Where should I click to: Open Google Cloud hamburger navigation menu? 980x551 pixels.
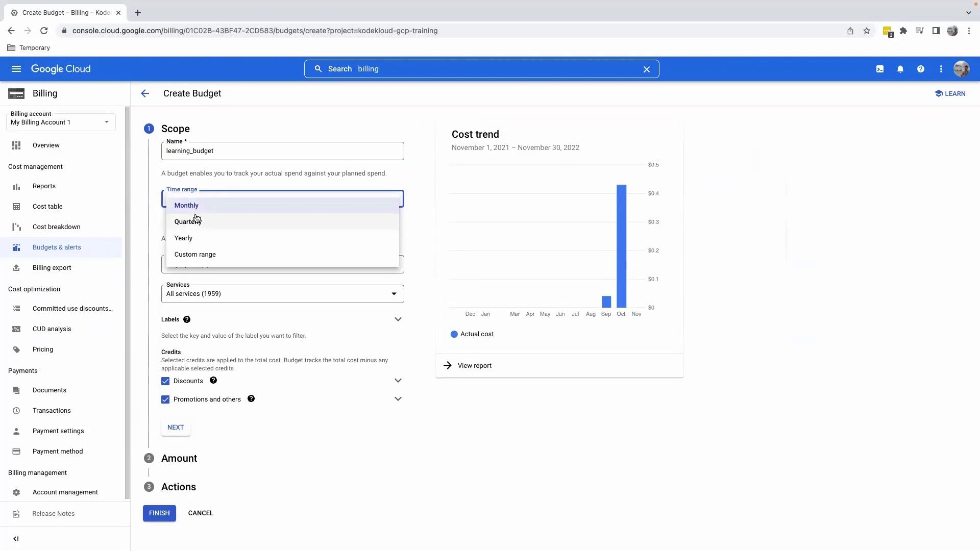16,69
